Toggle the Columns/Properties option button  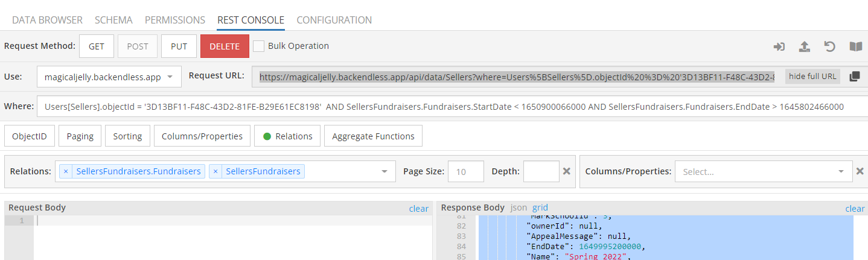click(x=202, y=136)
